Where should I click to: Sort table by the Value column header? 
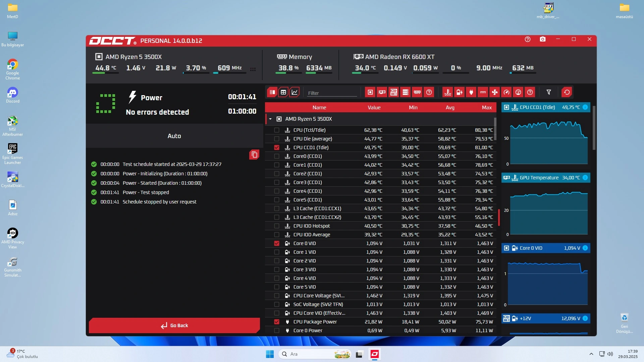point(374,108)
